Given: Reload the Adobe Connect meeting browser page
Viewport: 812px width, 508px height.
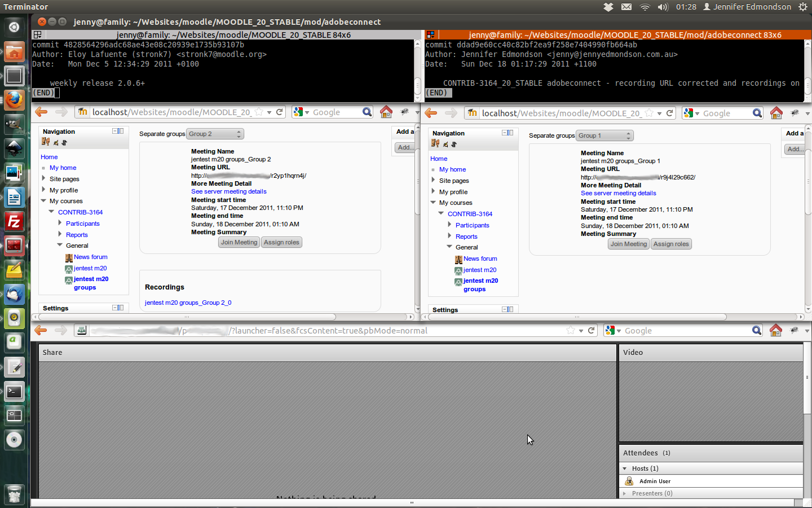Looking at the screenshot, I should [x=592, y=330].
